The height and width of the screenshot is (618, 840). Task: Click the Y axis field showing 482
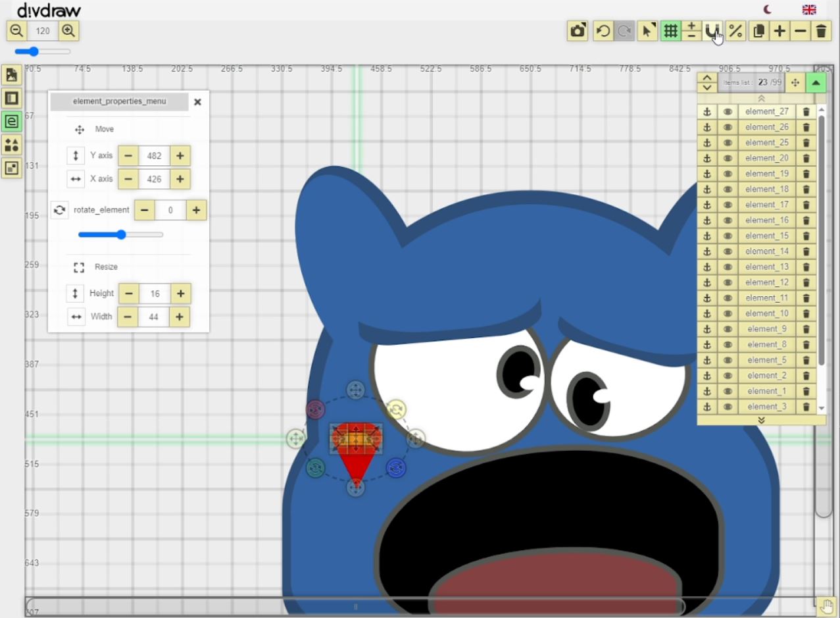[155, 156]
